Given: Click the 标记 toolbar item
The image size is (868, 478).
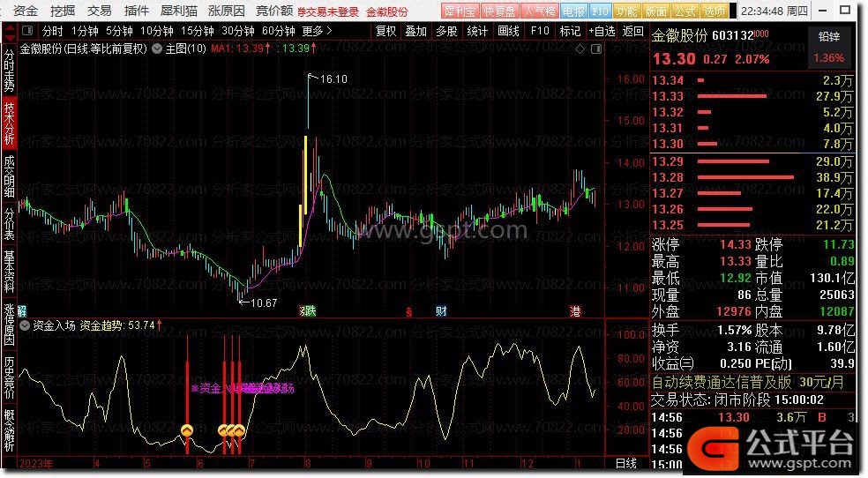Looking at the screenshot, I should [570, 31].
